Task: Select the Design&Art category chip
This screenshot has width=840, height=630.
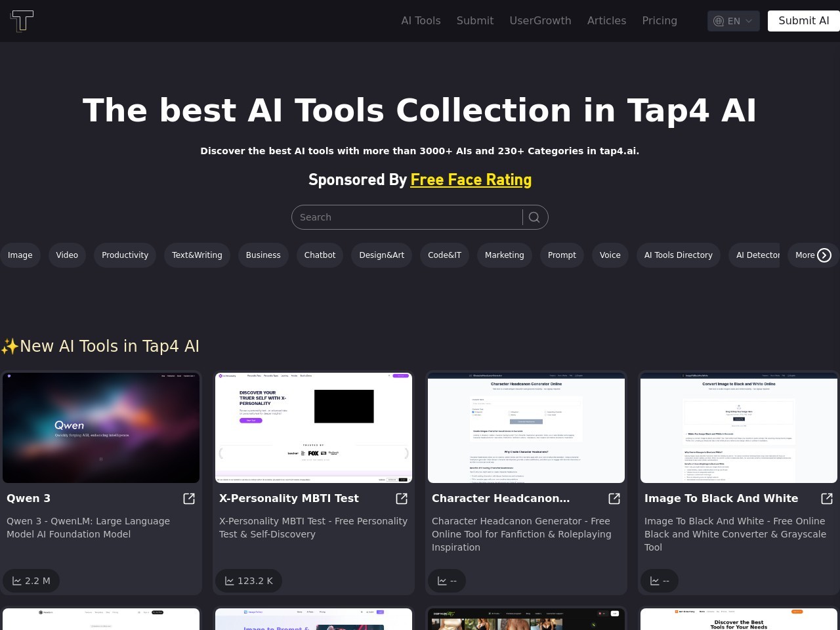Action: [x=382, y=255]
